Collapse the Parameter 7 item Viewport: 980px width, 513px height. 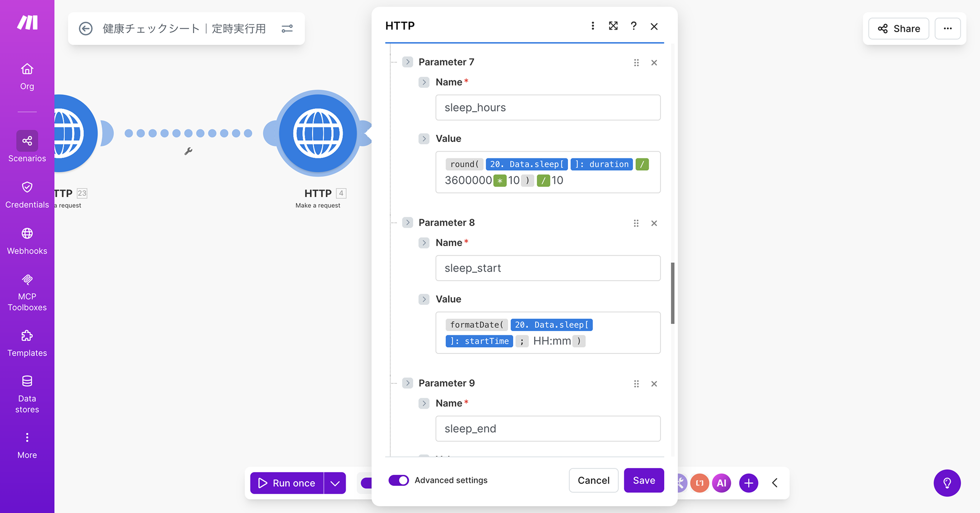pyautogui.click(x=407, y=62)
